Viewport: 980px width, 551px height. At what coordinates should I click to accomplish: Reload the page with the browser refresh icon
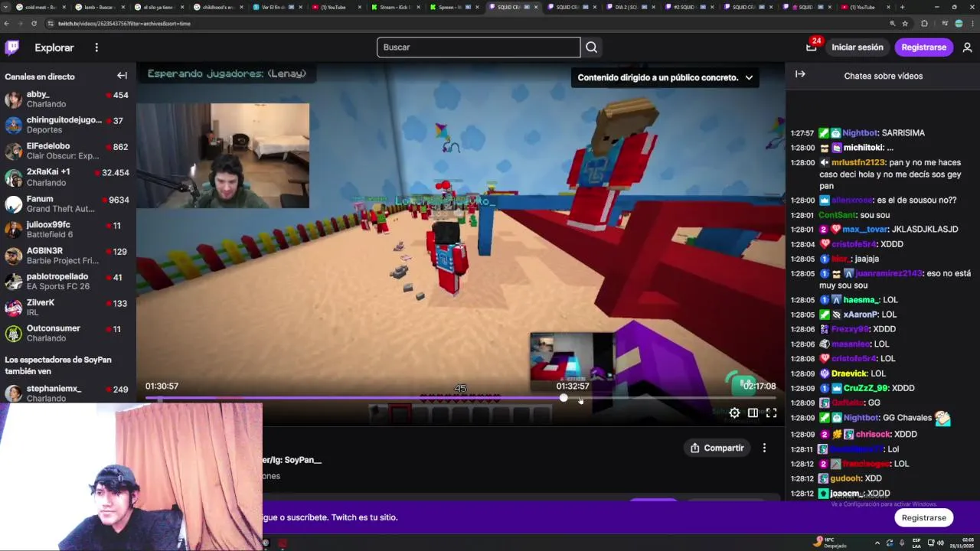34,24
